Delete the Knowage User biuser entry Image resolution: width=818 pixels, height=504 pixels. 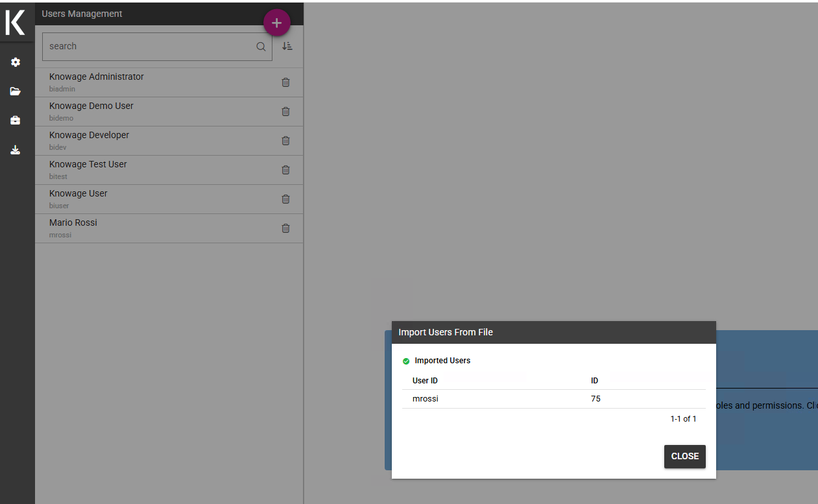[x=285, y=199]
